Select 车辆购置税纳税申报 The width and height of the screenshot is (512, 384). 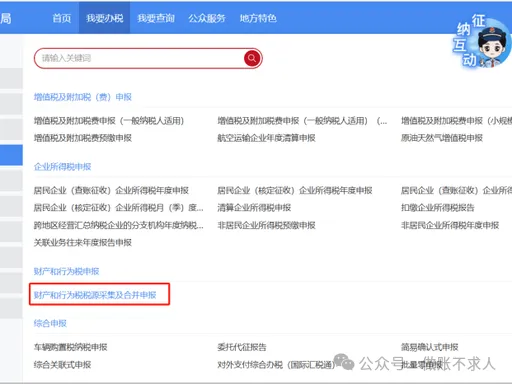(70, 347)
